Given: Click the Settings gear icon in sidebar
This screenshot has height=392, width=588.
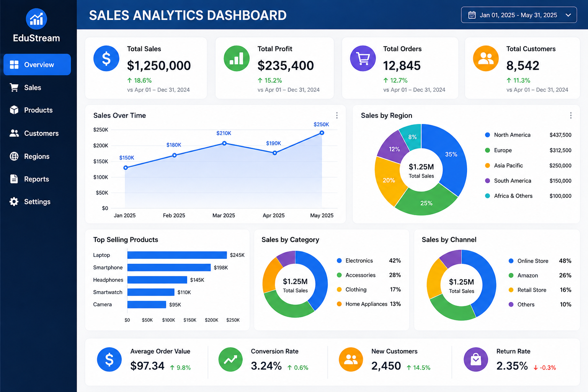Looking at the screenshot, I should 14,202.
